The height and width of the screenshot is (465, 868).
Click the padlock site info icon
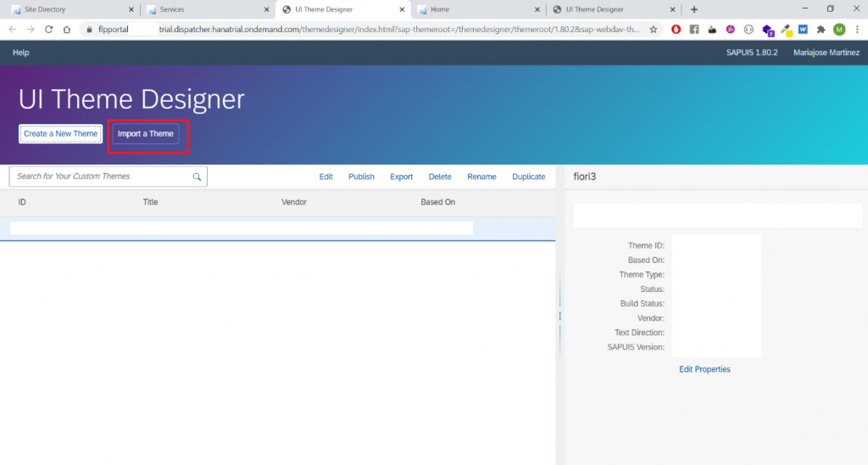pyautogui.click(x=89, y=30)
